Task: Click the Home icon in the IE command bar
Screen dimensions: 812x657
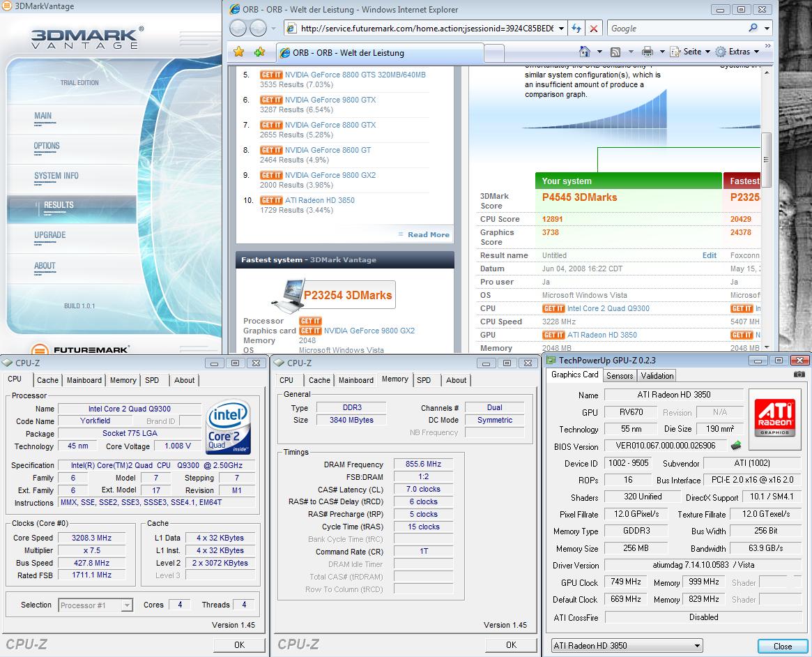Action: (x=585, y=52)
